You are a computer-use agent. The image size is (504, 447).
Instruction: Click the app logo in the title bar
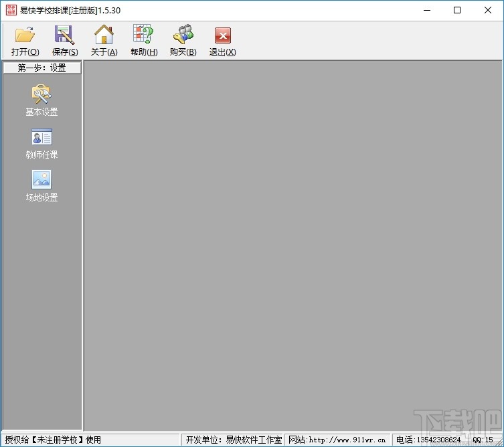point(11,10)
